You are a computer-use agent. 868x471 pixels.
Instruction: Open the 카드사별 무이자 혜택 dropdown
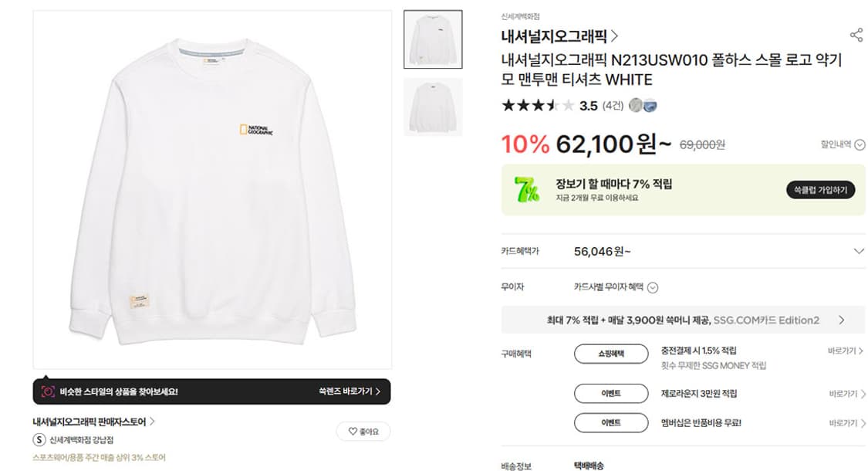pyautogui.click(x=653, y=286)
